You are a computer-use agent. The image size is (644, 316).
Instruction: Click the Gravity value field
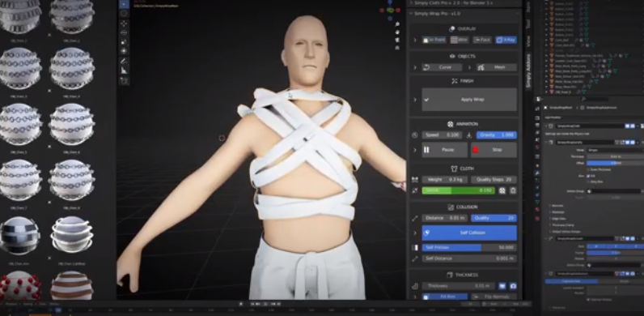(497, 135)
